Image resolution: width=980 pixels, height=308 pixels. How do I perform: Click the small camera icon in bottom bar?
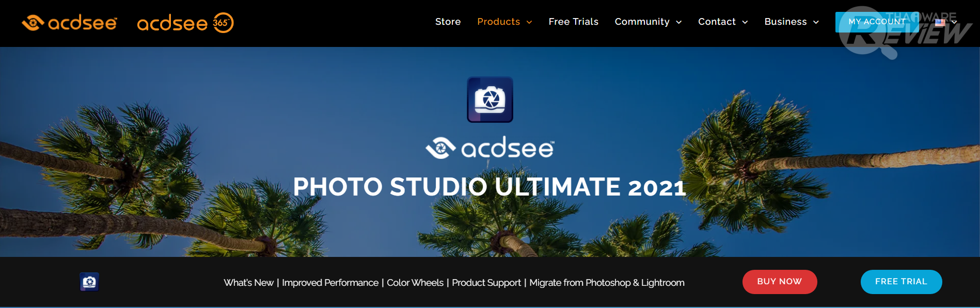pyautogui.click(x=89, y=282)
